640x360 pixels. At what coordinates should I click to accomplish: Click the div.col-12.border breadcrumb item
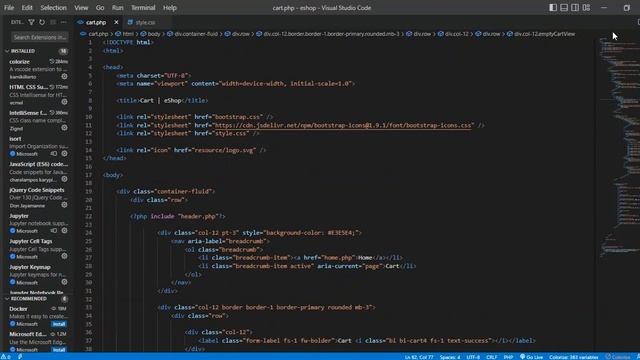pos(331,34)
